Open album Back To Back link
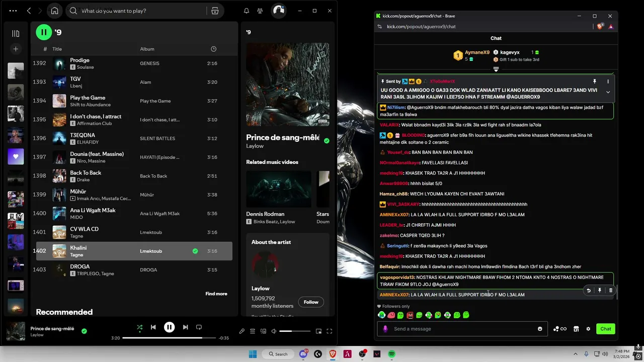 (x=153, y=176)
